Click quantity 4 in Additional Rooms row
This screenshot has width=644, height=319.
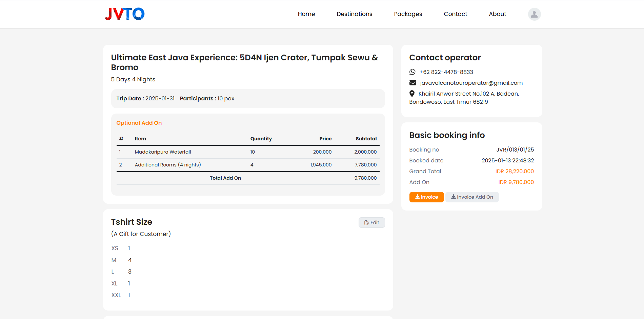click(x=252, y=165)
